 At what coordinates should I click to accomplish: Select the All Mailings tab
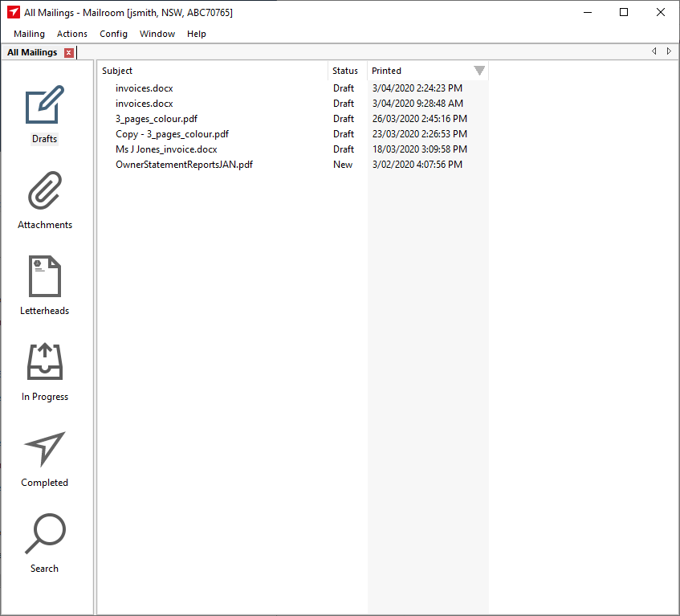32,52
